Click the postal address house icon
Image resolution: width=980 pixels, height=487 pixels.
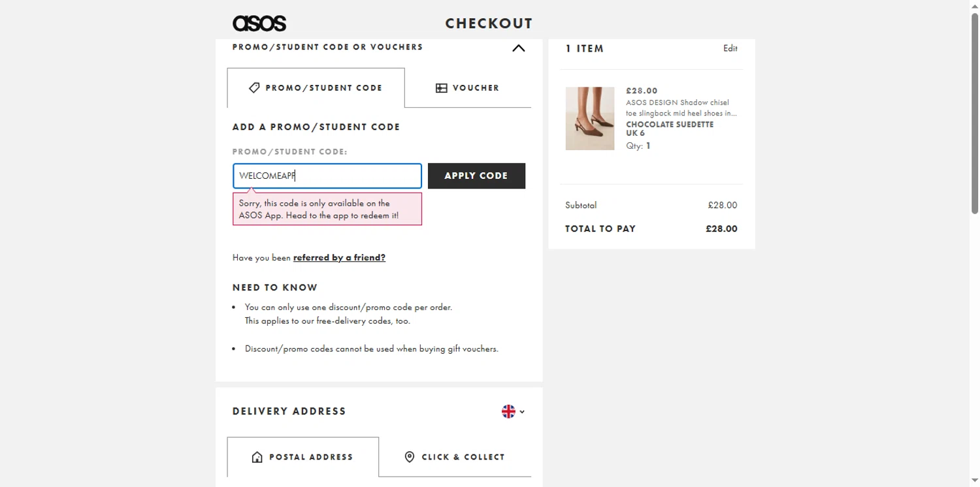pyautogui.click(x=257, y=457)
